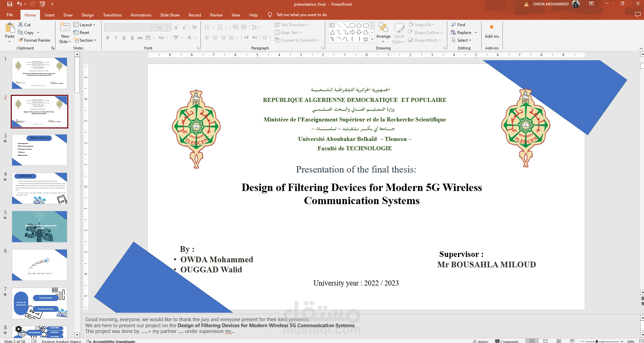Open the Clipboard pane launcher

pos(53,48)
